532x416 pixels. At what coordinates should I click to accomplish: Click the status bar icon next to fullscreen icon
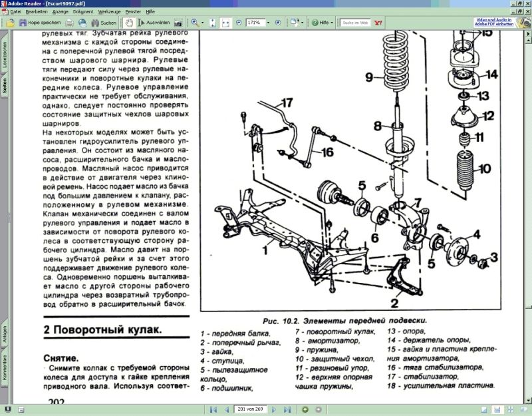point(21,409)
